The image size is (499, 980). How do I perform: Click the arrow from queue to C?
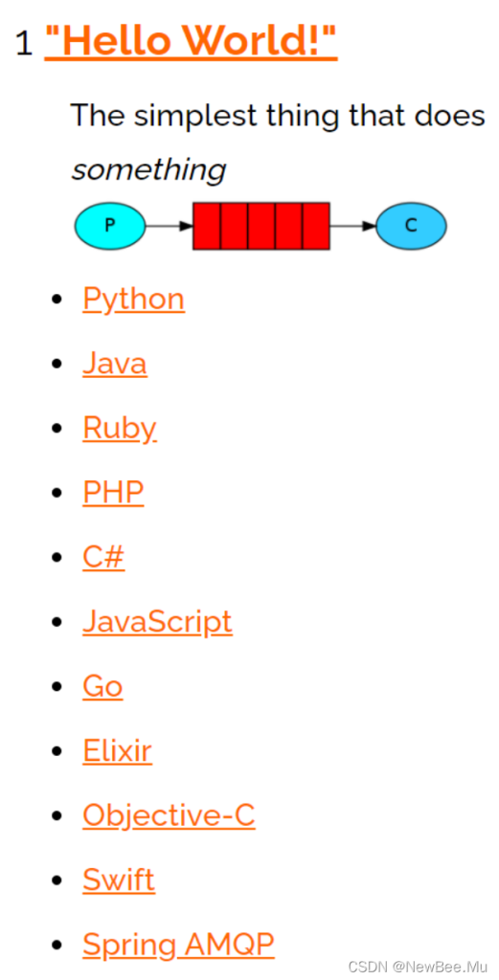point(353,226)
